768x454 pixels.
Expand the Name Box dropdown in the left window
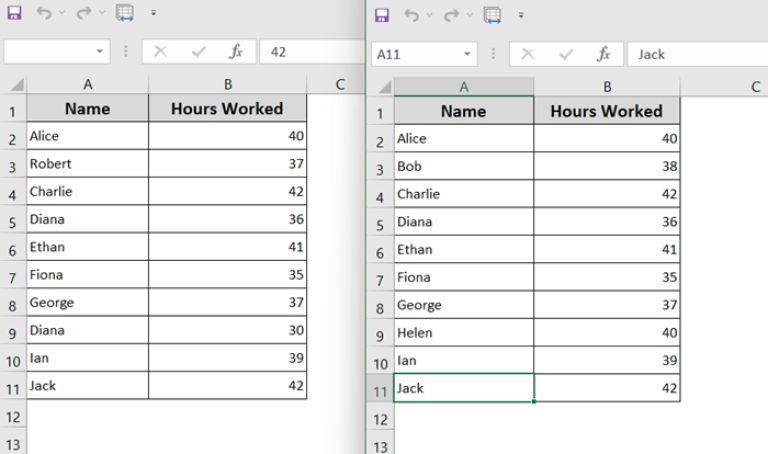click(101, 51)
